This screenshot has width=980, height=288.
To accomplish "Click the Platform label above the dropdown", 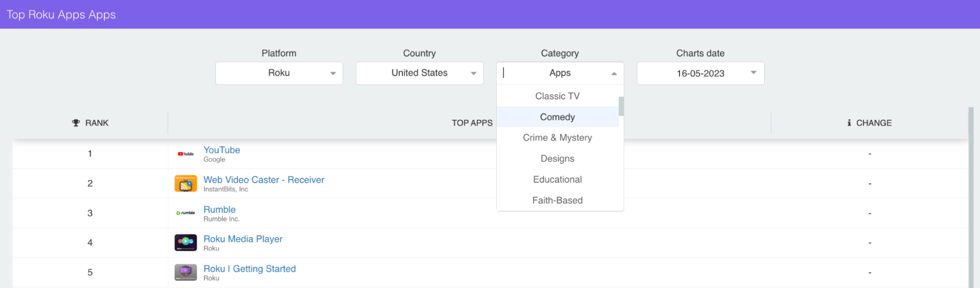I will point(279,53).
